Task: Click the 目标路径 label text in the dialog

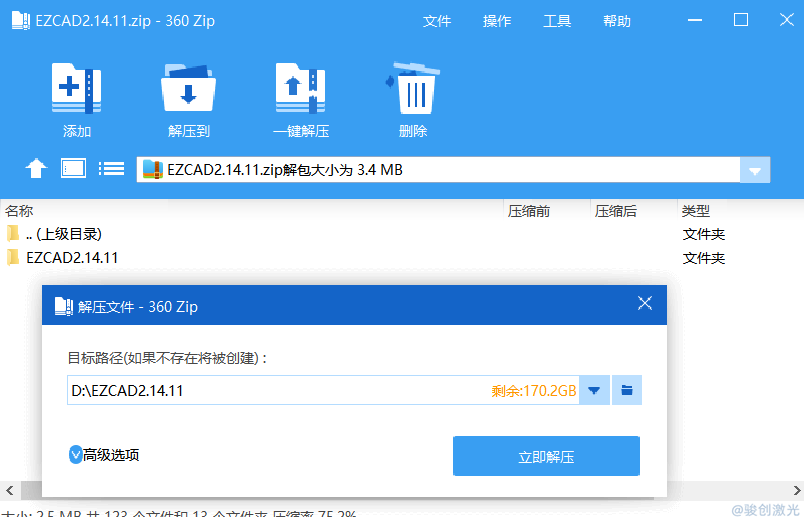Action: (x=167, y=358)
